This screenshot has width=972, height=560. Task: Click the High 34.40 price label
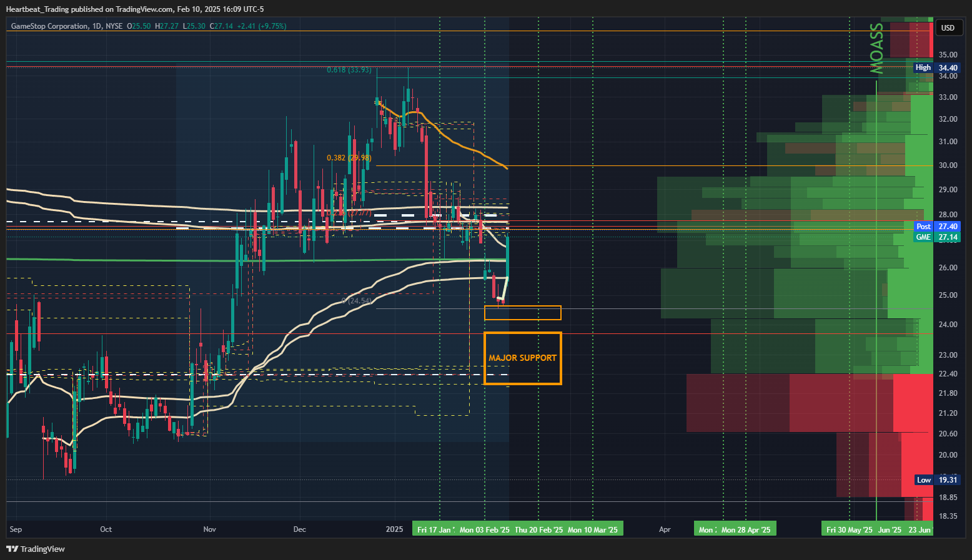[936, 67]
